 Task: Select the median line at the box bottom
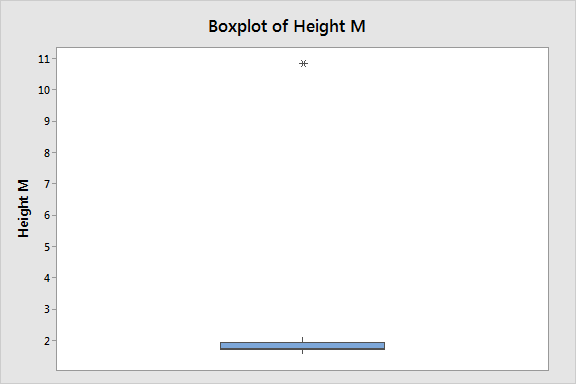point(302,349)
